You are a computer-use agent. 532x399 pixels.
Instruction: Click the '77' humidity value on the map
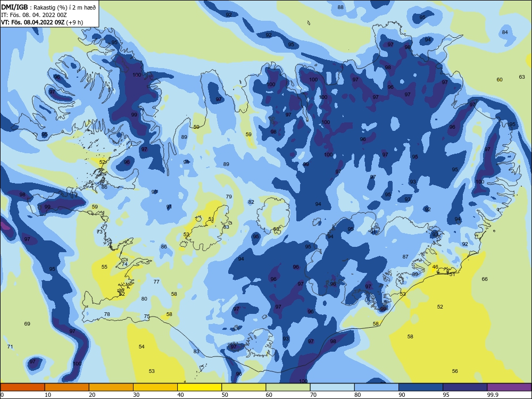pos(156,281)
